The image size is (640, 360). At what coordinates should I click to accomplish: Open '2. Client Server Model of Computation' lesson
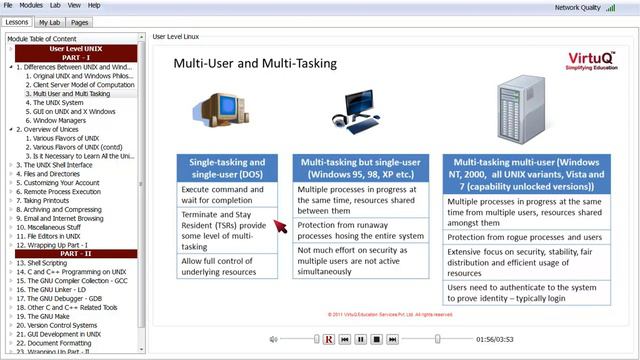pyautogui.click(x=80, y=85)
